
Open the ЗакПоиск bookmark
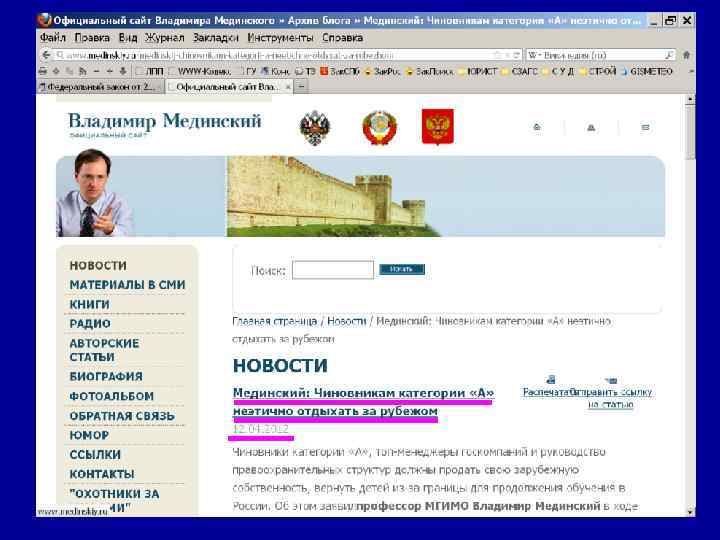coord(430,71)
